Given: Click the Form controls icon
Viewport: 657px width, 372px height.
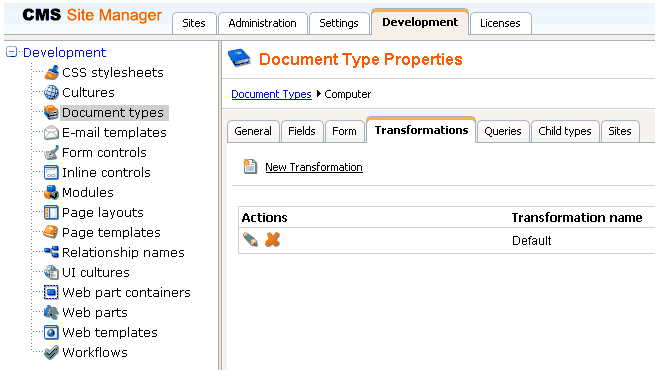Looking at the screenshot, I should point(51,152).
